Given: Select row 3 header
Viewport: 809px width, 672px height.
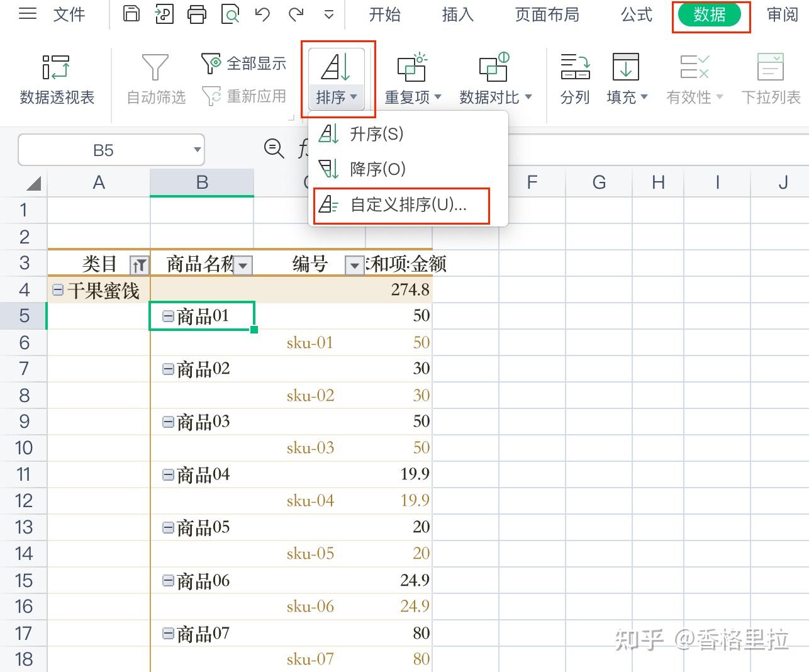Looking at the screenshot, I should pos(24,263).
